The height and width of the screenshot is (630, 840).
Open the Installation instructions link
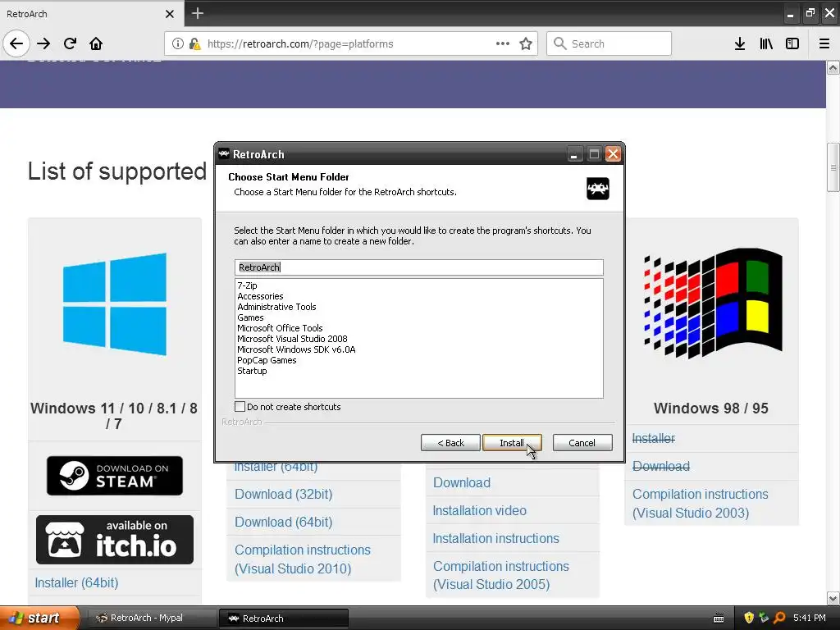tap(496, 538)
